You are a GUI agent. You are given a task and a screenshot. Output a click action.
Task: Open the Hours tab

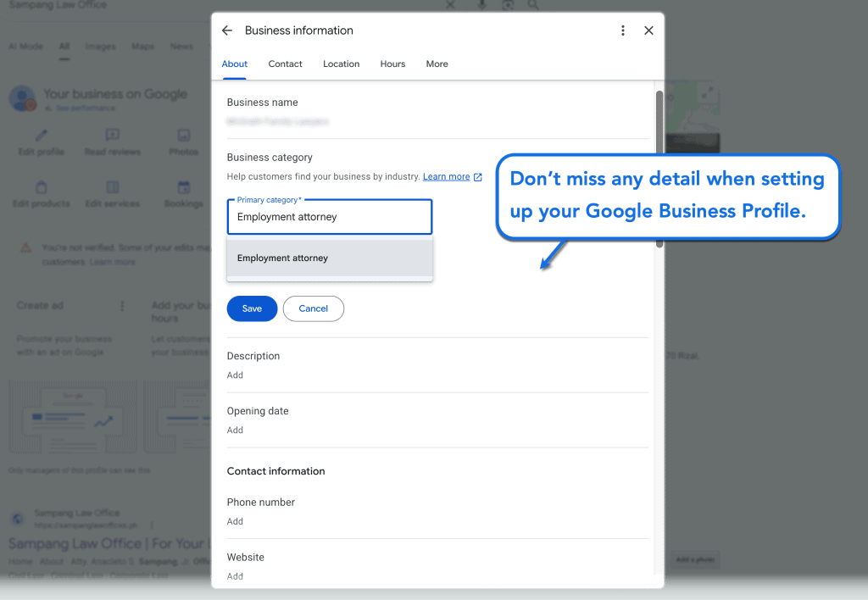(x=392, y=64)
